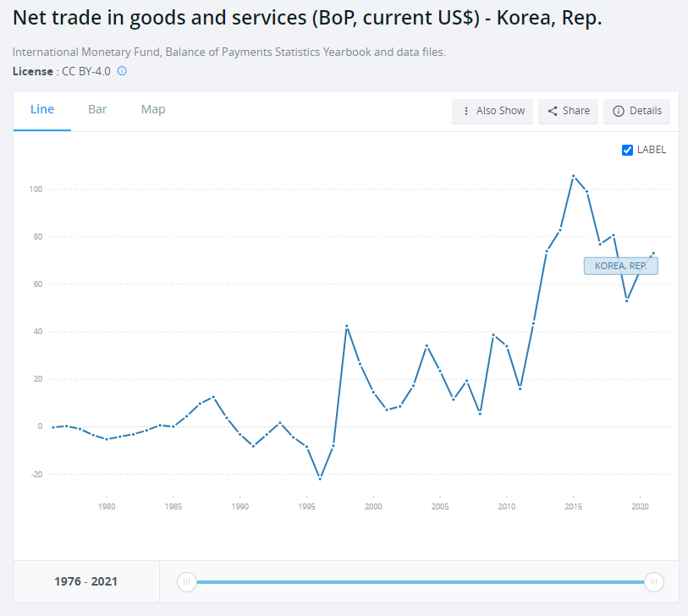Open the Details panel
Image resolution: width=688 pixels, height=616 pixels.
coord(636,111)
